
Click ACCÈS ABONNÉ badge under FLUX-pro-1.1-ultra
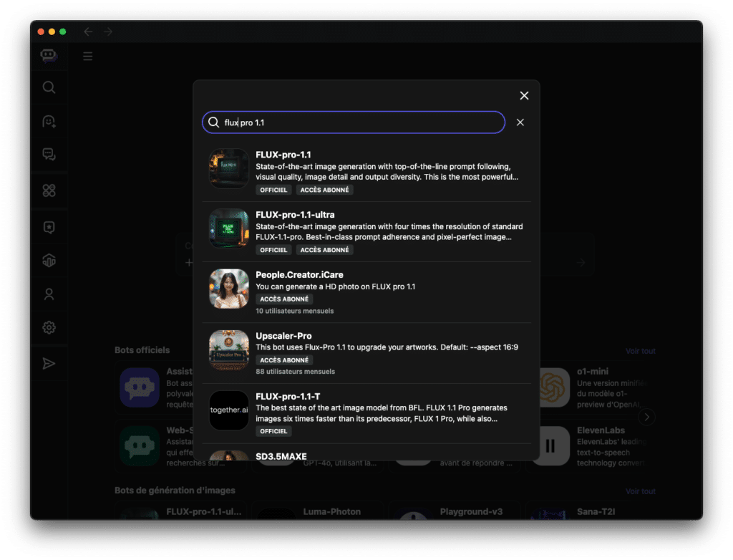coord(324,250)
